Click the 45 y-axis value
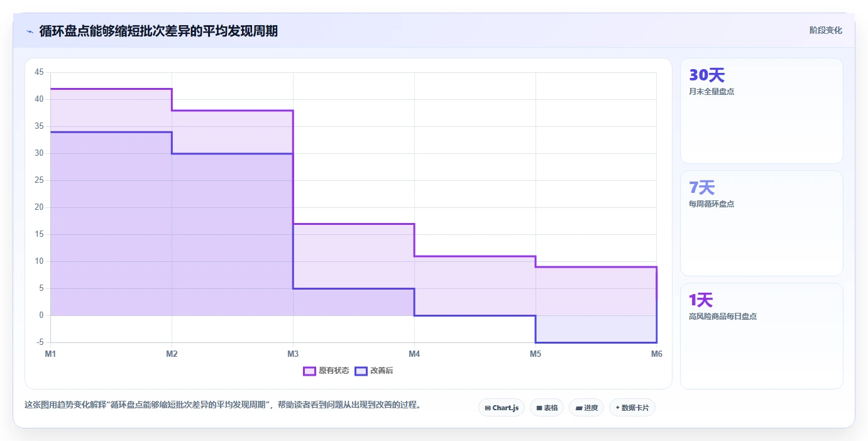The height and width of the screenshot is (441, 868). click(x=39, y=72)
